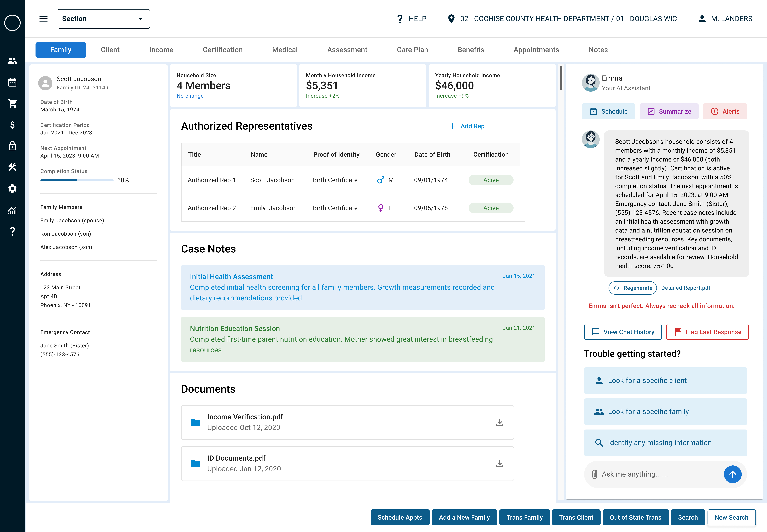Open the hamburger menu icon
Image resolution: width=767 pixels, height=532 pixels.
43,19
